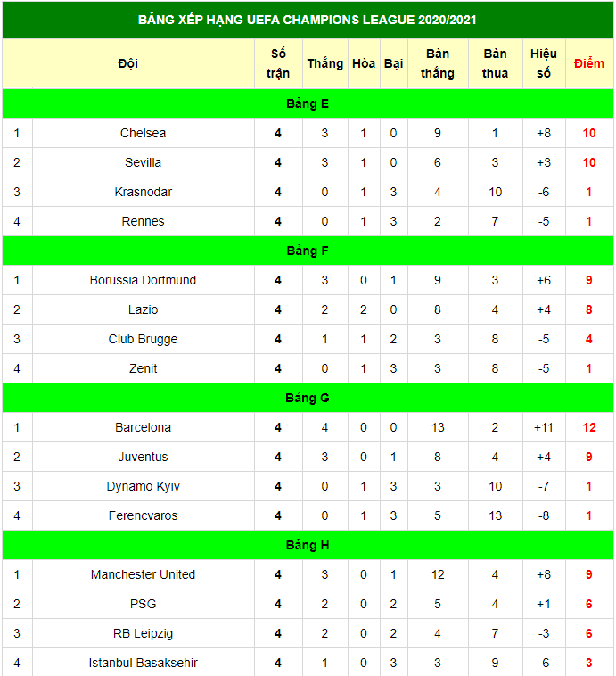
Task: Click the Bảng H group header
Action: 308,545
